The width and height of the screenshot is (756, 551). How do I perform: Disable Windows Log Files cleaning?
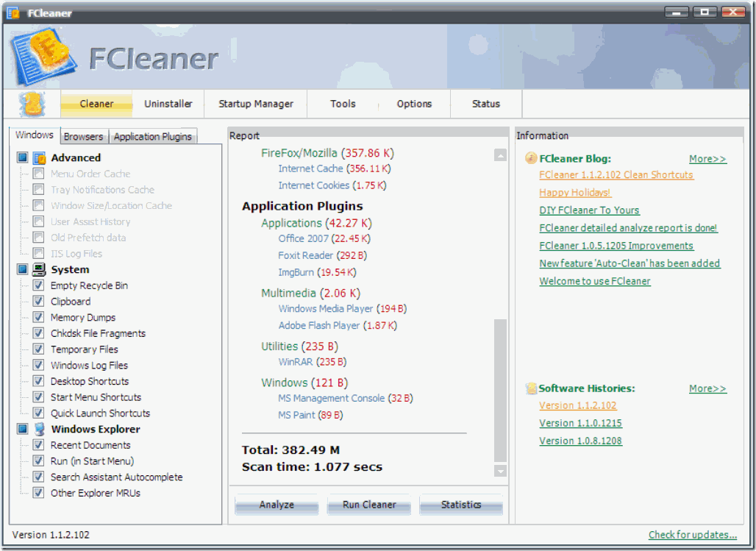[38, 365]
